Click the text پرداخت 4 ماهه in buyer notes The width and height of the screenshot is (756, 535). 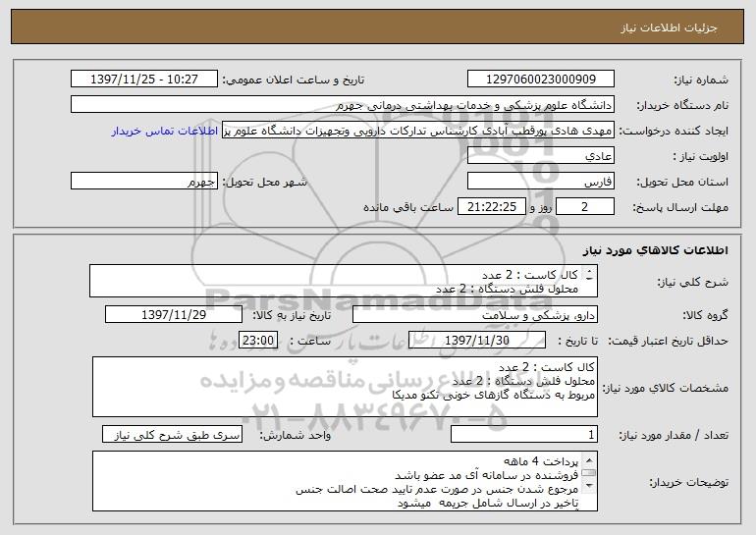tap(541, 461)
